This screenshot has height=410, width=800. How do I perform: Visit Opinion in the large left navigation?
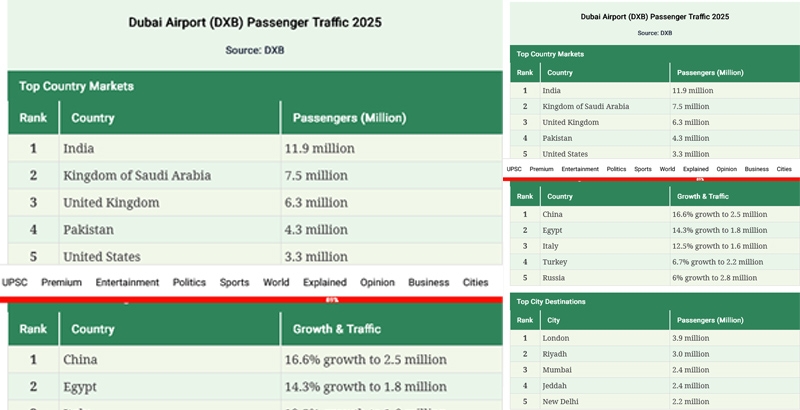[x=377, y=283]
